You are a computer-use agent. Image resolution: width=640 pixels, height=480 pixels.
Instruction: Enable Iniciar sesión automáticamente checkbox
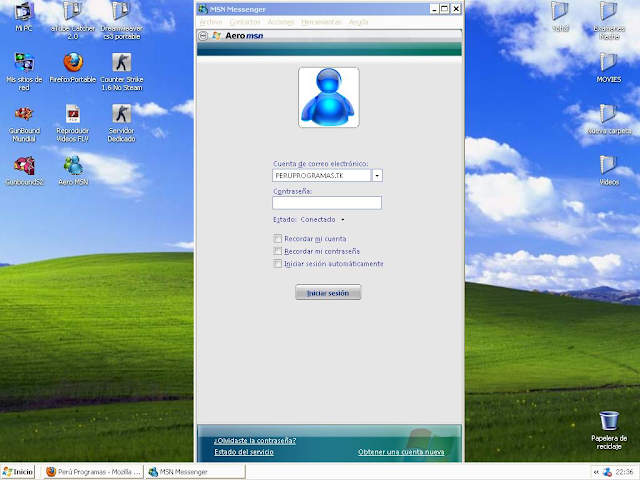click(x=278, y=264)
